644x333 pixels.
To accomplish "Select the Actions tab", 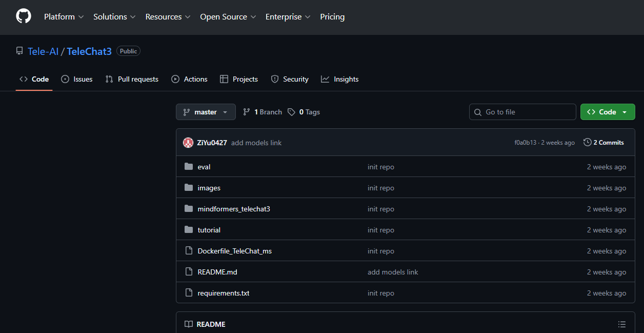I will (x=195, y=79).
